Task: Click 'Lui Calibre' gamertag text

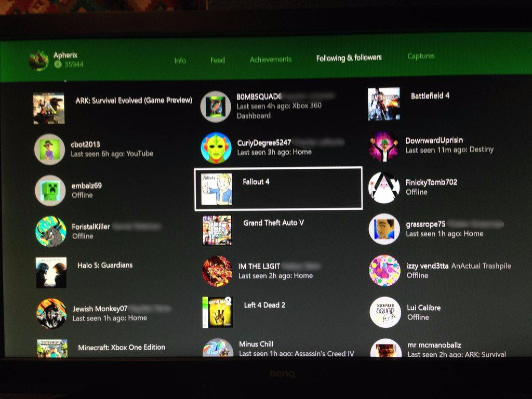Action: (424, 308)
